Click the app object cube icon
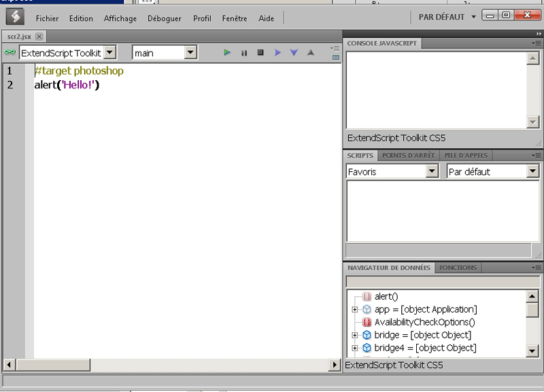 367,309
